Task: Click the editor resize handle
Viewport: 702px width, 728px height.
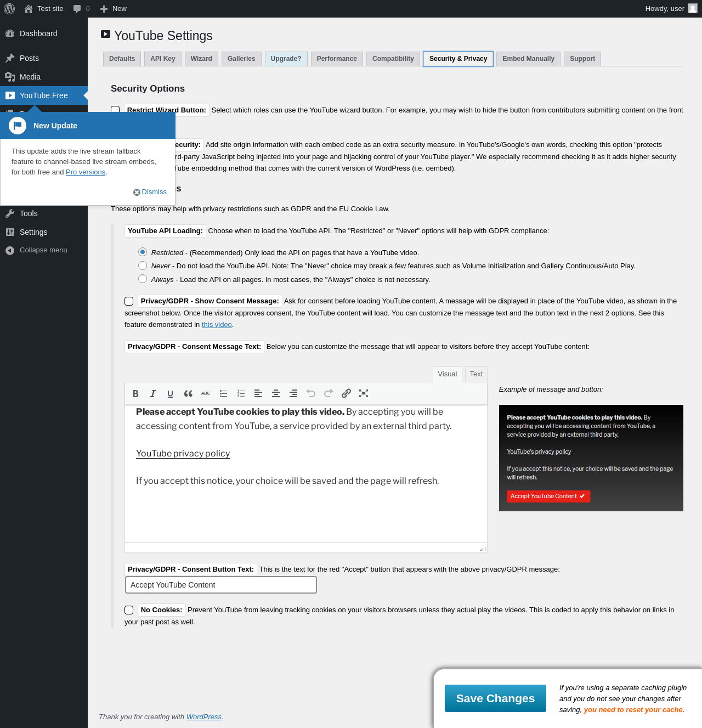Action: click(483, 548)
